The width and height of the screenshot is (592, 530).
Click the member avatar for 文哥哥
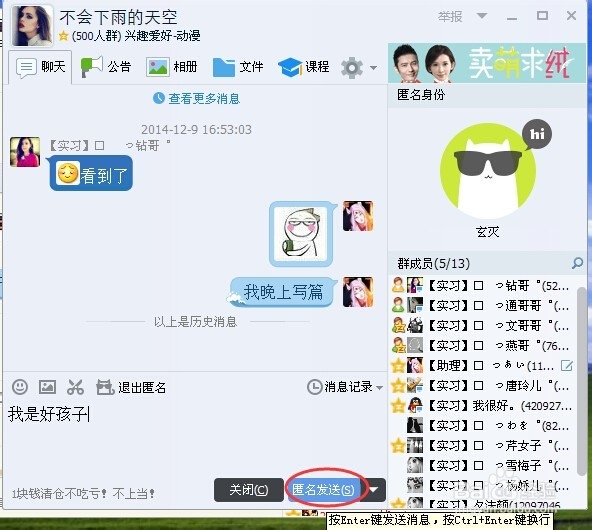(x=415, y=325)
